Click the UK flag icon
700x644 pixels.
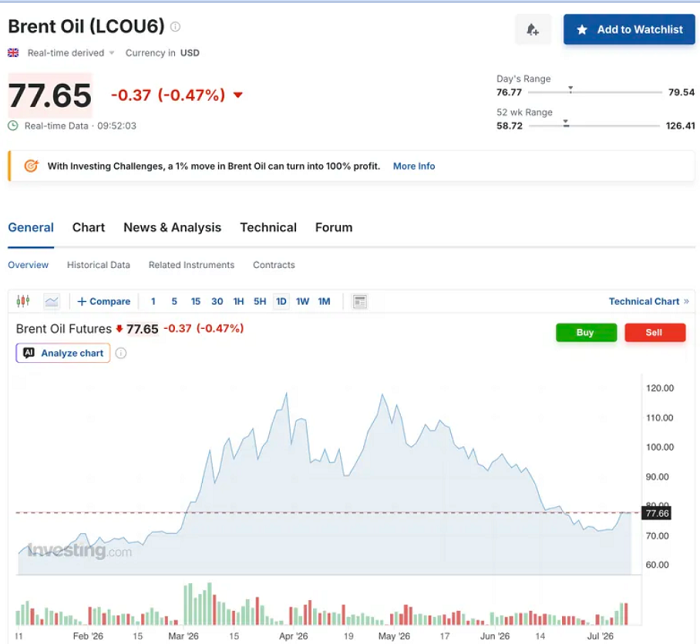point(13,53)
